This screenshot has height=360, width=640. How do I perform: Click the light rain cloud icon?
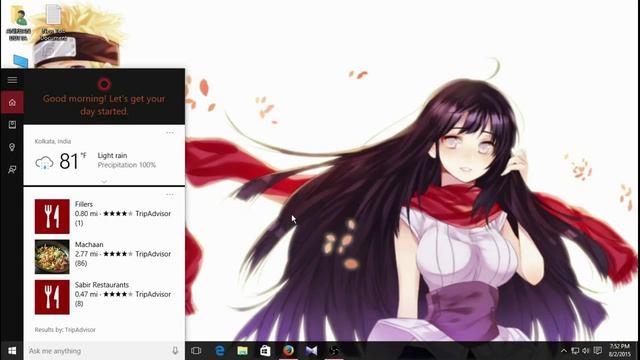point(44,162)
